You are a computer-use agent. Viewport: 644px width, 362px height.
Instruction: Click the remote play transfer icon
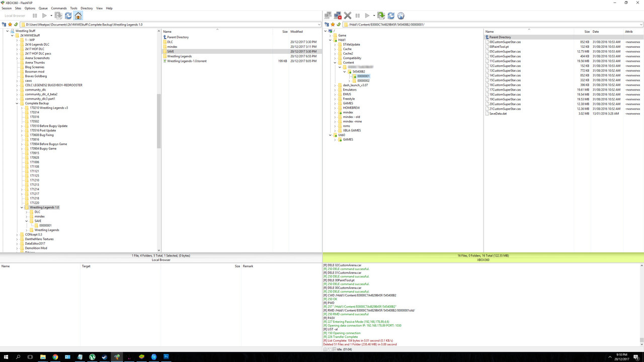367,16
